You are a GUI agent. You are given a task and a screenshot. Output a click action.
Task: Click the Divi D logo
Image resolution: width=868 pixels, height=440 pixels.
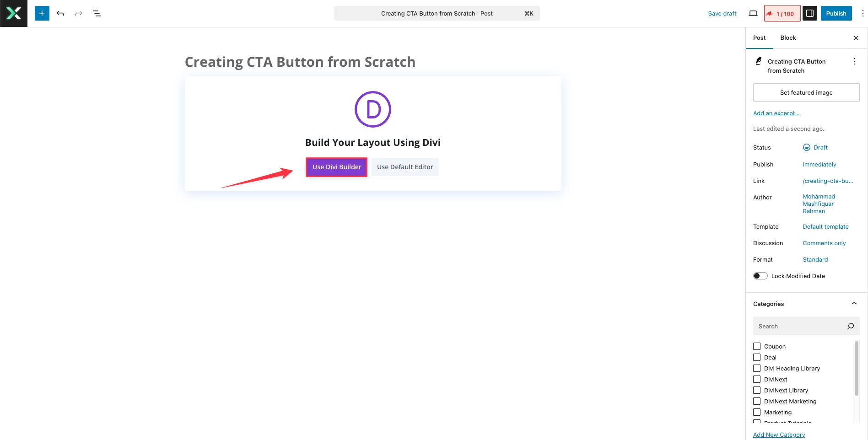(x=373, y=109)
